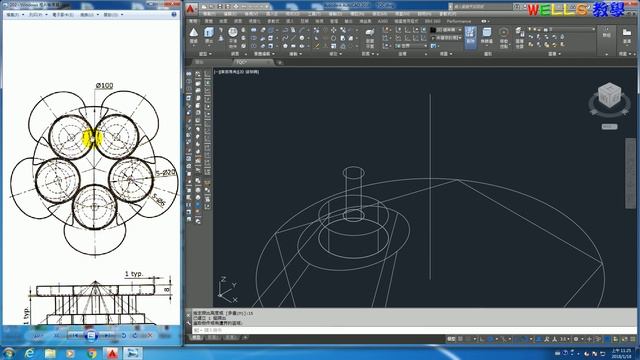The image size is (640, 360).
Task: Click the Save icon in Quick Access toolbar
Action: click(x=220, y=7)
